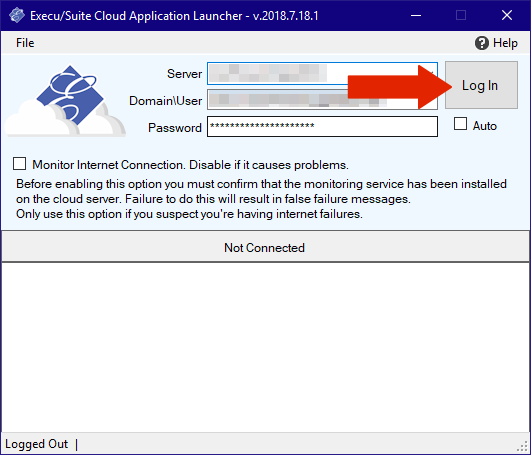The image size is (531, 455).
Task: Focus the Domain\User input field
Action: tap(322, 100)
